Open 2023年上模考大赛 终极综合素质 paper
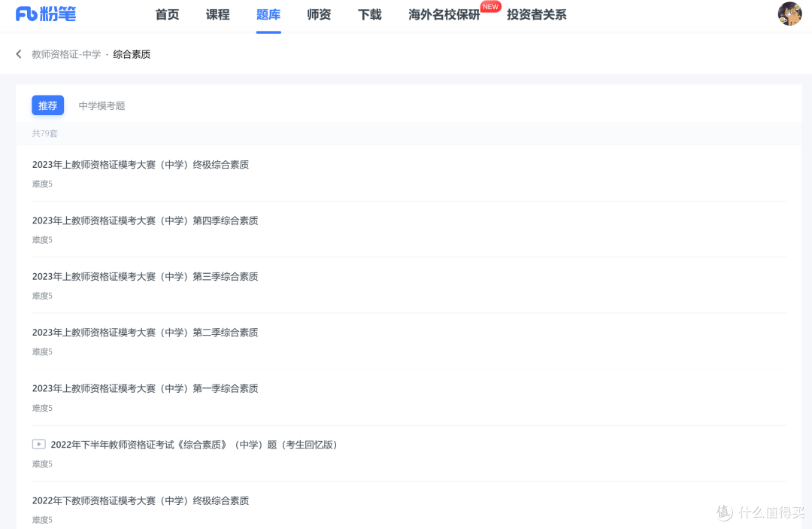The width and height of the screenshot is (812, 529). click(141, 165)
